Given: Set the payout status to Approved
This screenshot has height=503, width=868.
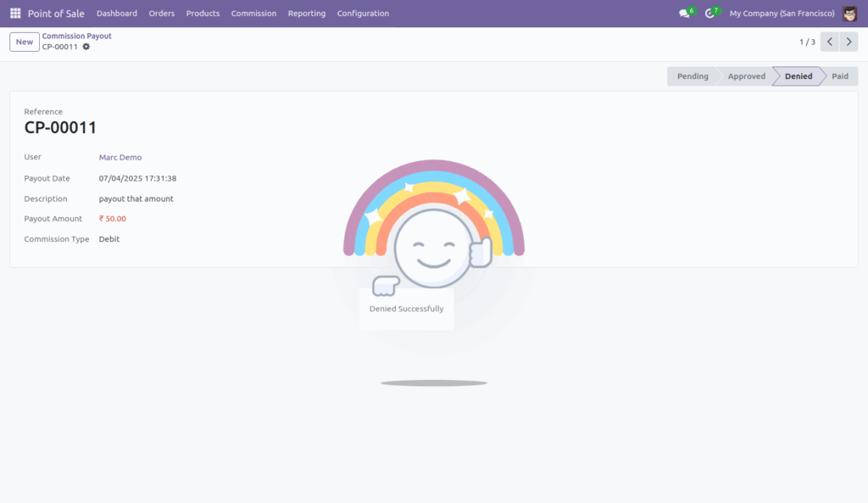Looking at the screenshot, I should [x=745, y=75].
